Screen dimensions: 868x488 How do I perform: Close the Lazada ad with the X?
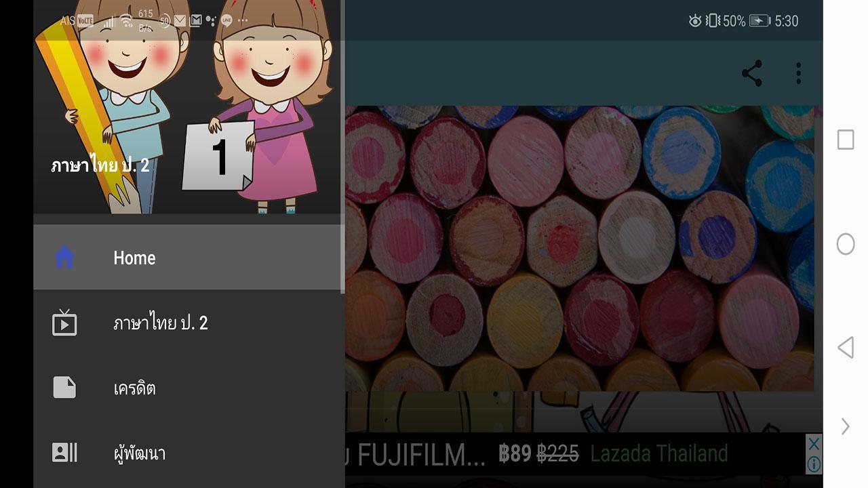814,444
